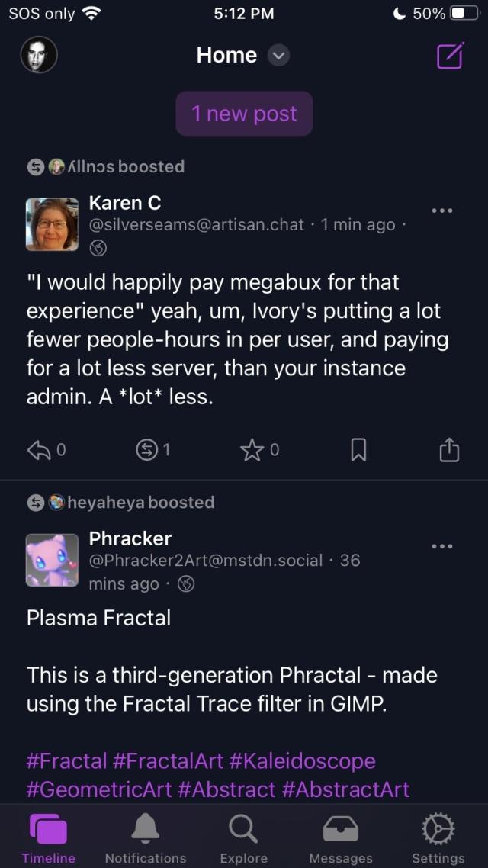Image resolution: width=488 pixels, height=868 pixels.
Task: Share Karen C's post
Action: coord(449,450)
